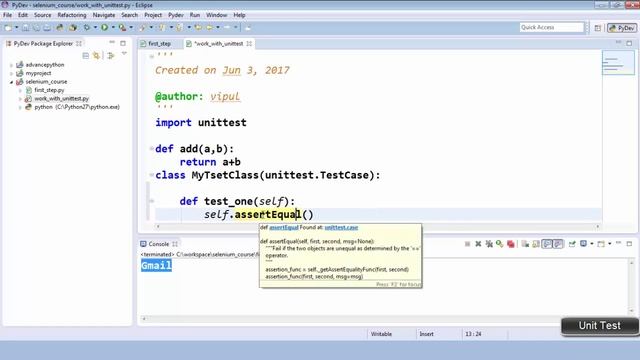Open the Package Explorer view menu chevron

pos(124,54)
